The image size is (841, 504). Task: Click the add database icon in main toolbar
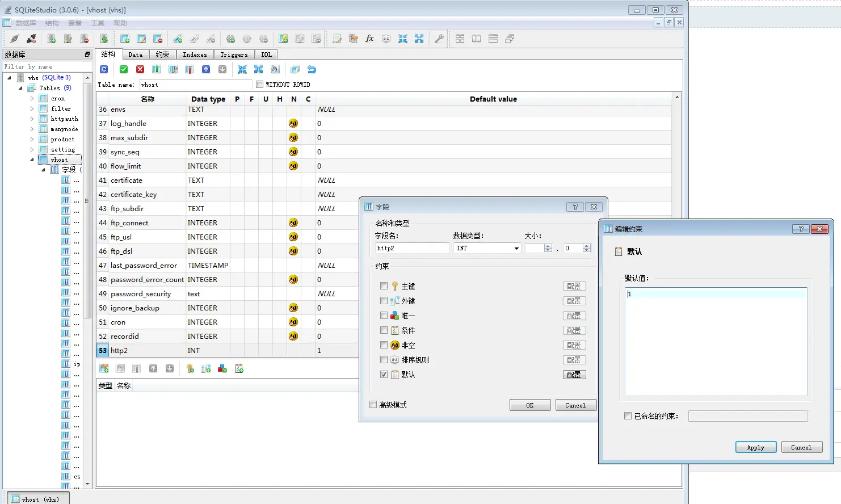pos(51,39)
